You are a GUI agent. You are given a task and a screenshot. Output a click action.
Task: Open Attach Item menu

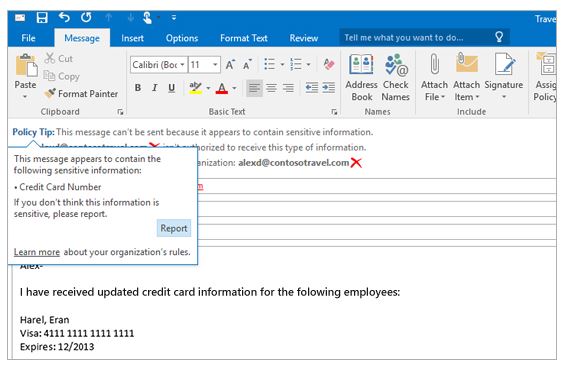coord(467,77)
